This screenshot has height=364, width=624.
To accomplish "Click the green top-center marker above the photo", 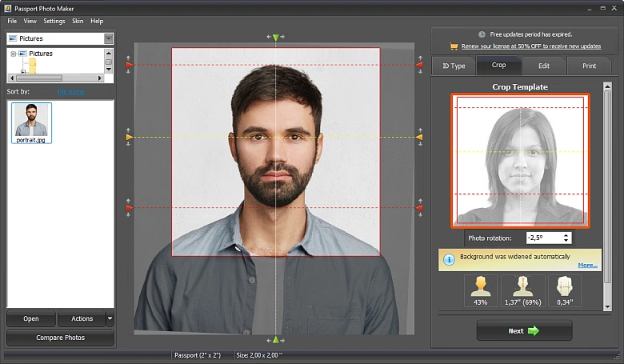I will 275,38.
